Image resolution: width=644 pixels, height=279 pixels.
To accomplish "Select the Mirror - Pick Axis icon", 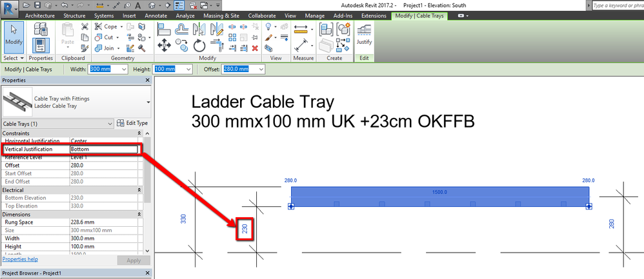I will tap(199, 30).
